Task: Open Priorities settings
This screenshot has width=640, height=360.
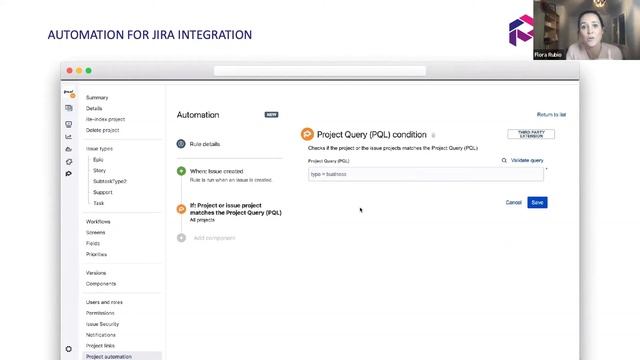Action: point(96,254)
